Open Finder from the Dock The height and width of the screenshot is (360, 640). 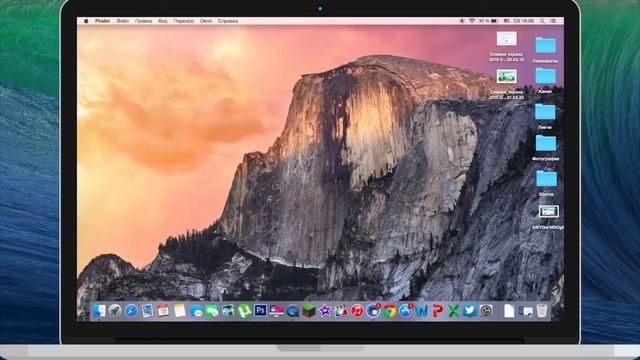pyautogui.click(x=99, y=311)
